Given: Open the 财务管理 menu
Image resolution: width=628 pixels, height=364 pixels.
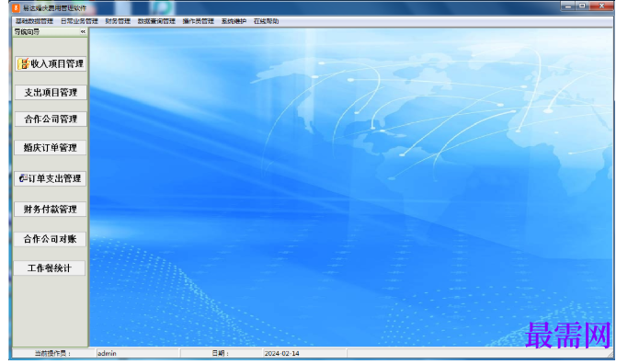Looking at the screenshot, I should (x=118, y=21).
